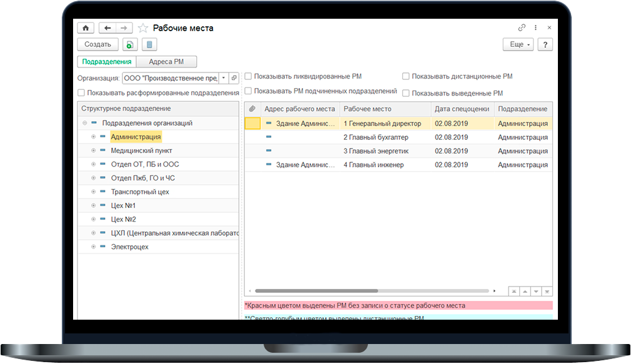631x364 pixels.
Task: Expand the ЦХЛ laboratory node
Action: coord(93,233)
